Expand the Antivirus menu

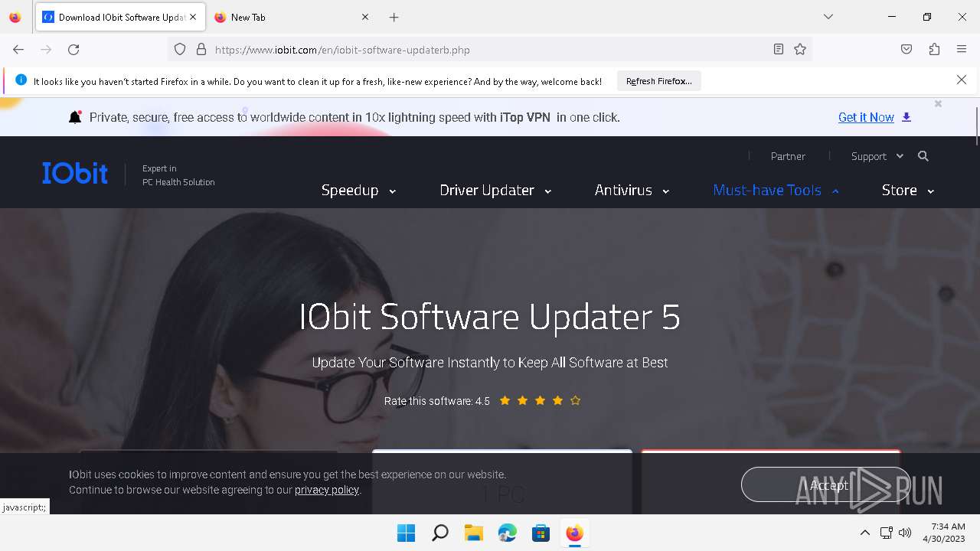point(632,191)
